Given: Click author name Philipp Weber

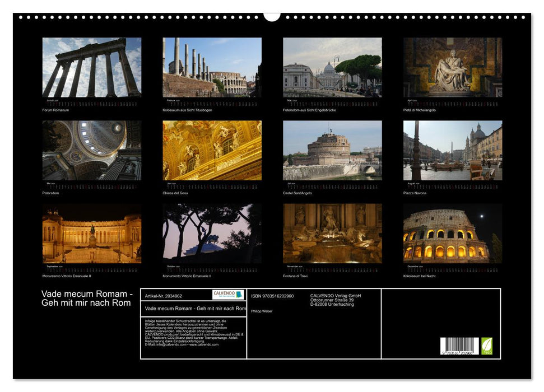Looking at the screenshot, I should pos(262,311).
